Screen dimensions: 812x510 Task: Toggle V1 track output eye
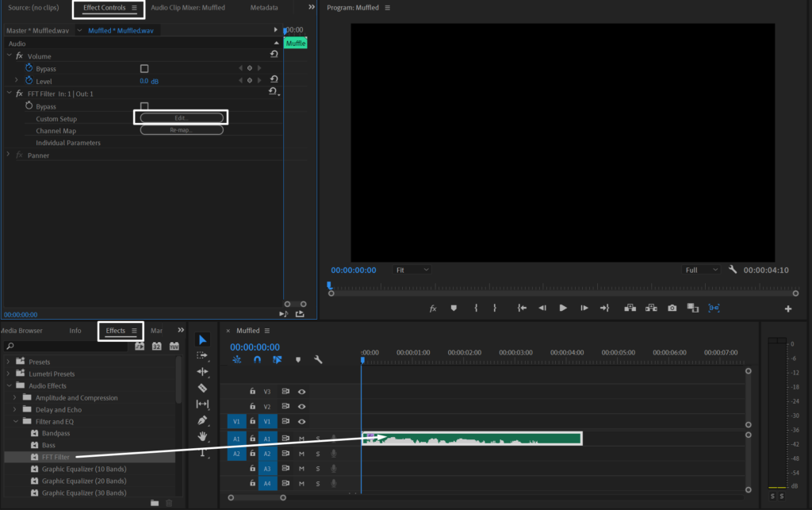301,421
